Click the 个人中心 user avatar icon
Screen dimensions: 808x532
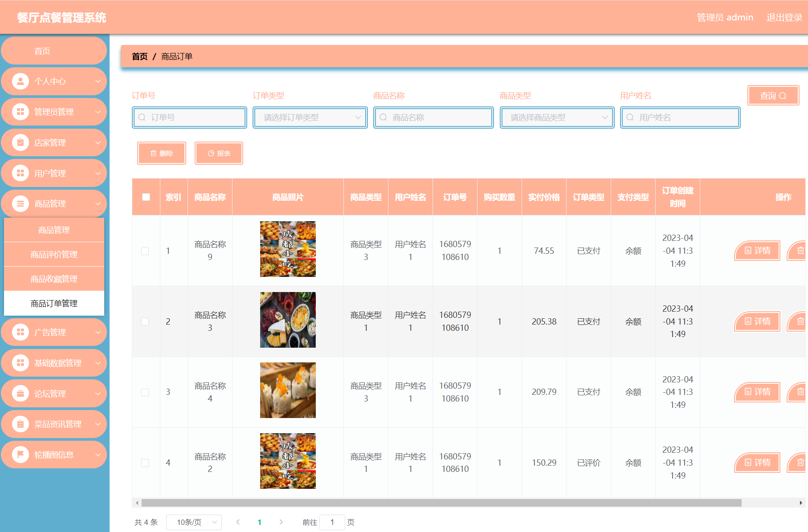20,81
